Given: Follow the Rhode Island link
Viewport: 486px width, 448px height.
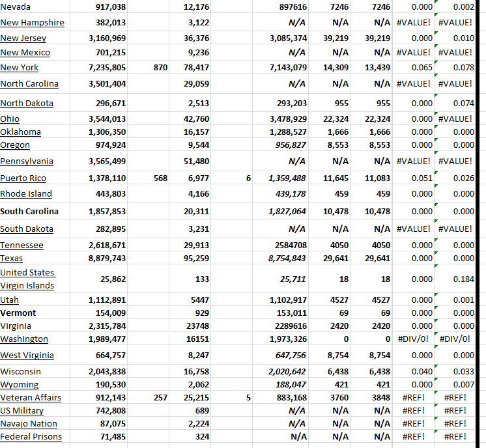Looking at the screenshot, I should [26, 193].
